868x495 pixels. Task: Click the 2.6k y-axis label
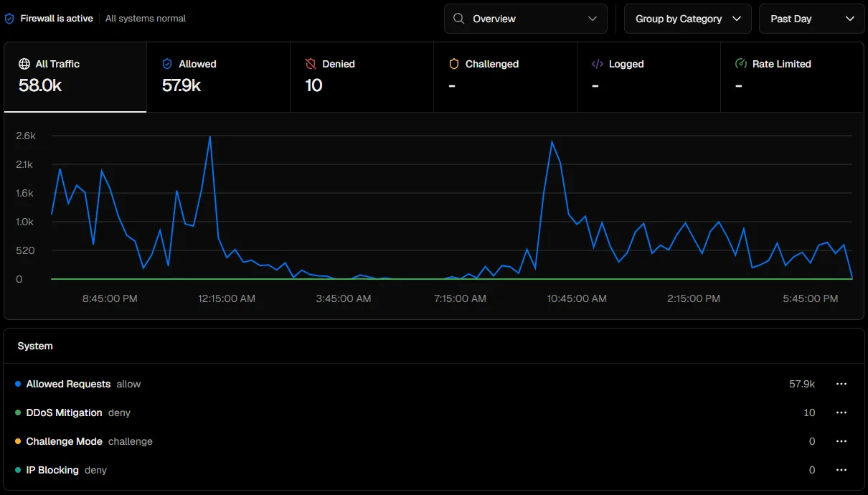click(26, 136)
